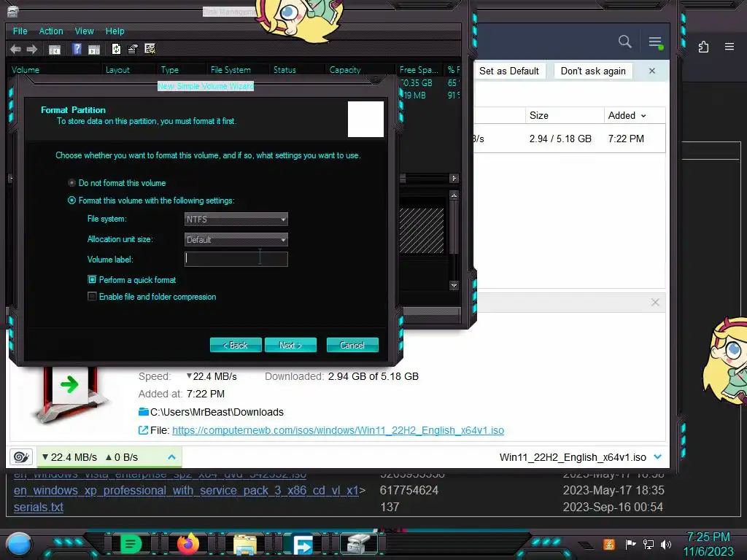Expand the Win11 ISO filename chevron at bottom
This screenshot has height=560, width=747.
658,457
